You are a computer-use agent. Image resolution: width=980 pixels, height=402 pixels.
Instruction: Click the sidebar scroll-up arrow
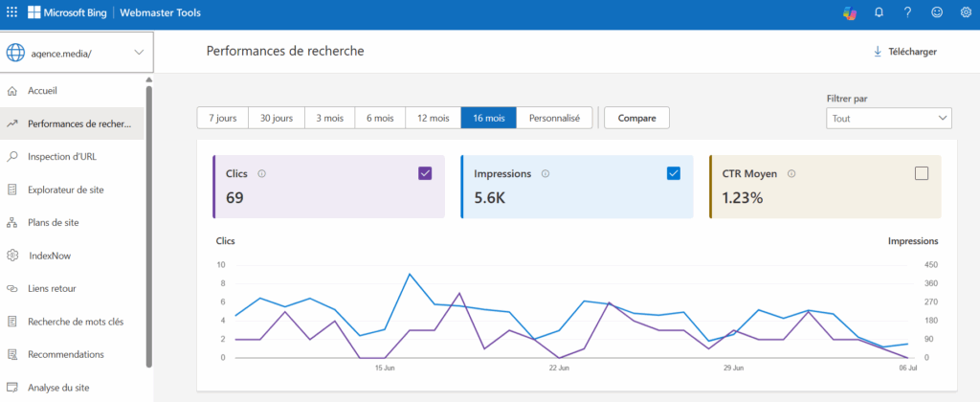[148, 80]
